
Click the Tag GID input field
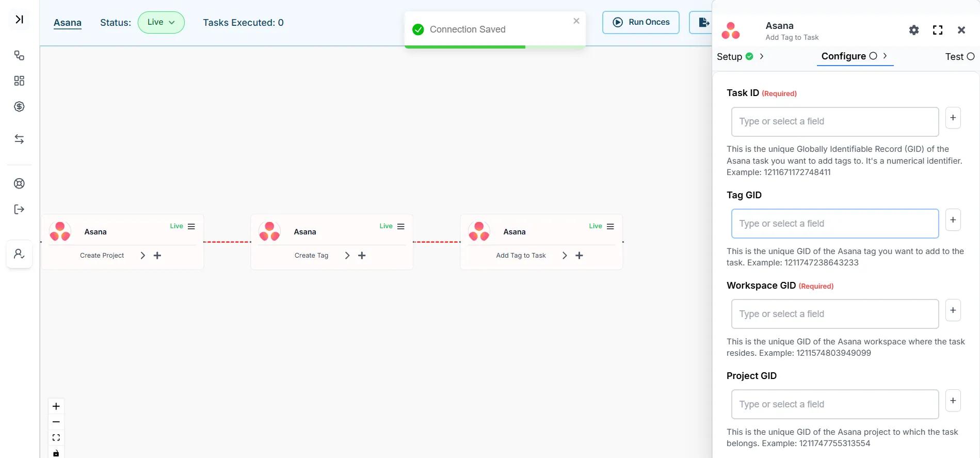(x=834, y=224)
